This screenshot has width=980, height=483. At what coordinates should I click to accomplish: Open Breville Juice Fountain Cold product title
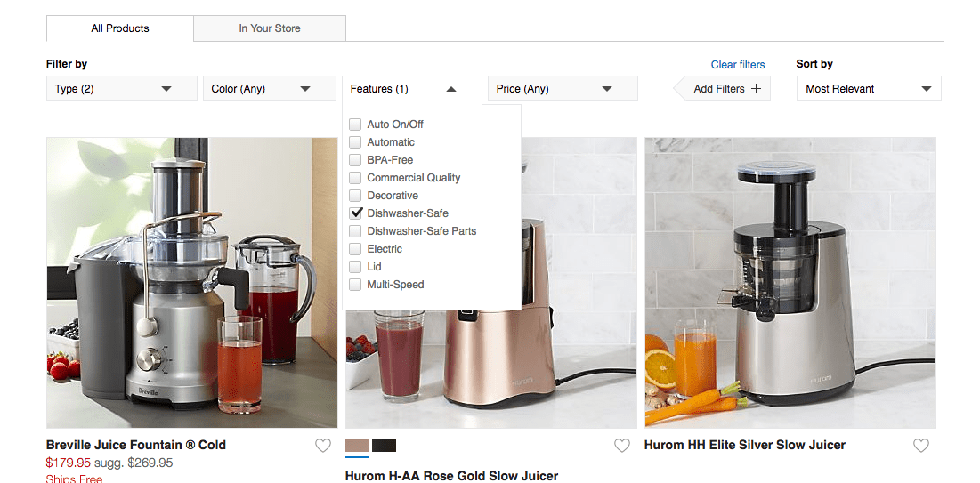click(136, 445)
